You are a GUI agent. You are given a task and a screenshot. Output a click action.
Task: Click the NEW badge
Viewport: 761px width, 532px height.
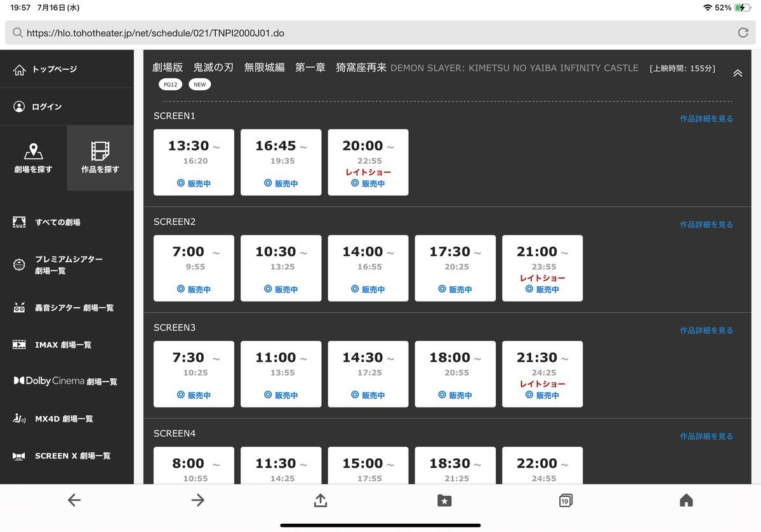(199, 84)
